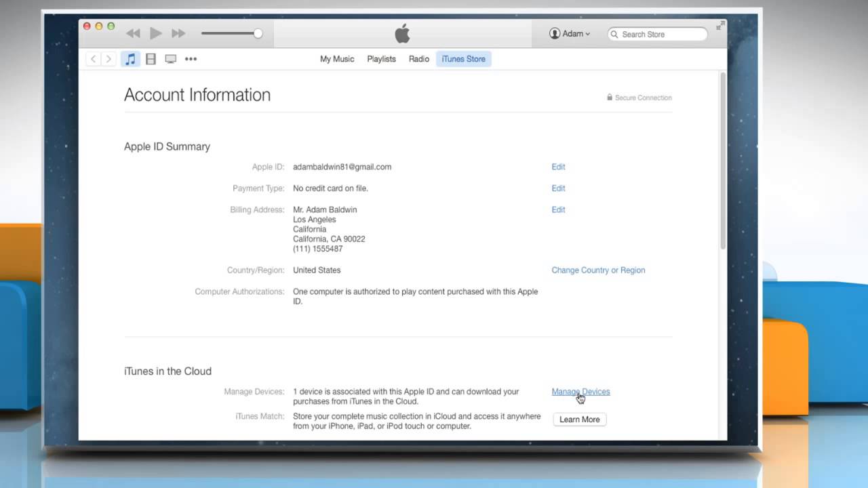Open the Manage Devices link
The width and height of the screenshot is (868, 488).
580,392
